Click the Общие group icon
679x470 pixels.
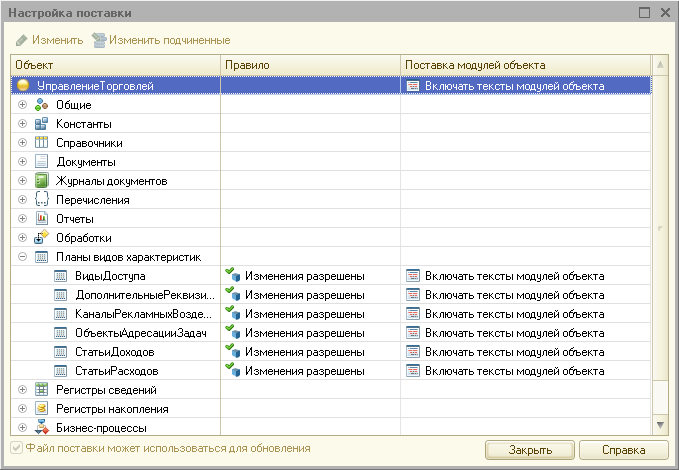click(x=42, y=105)
